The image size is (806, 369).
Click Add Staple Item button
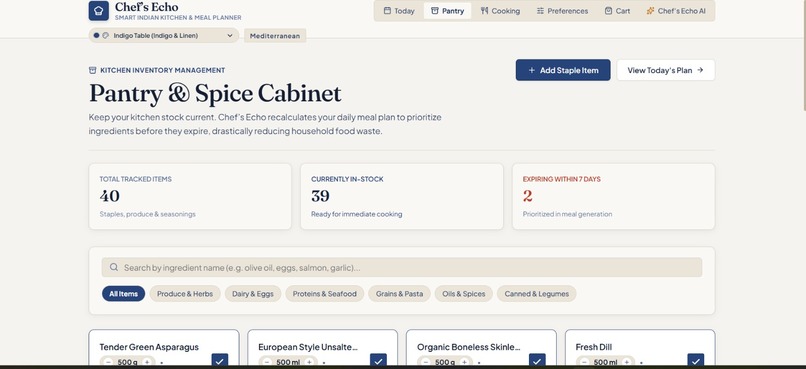(563, 70)
